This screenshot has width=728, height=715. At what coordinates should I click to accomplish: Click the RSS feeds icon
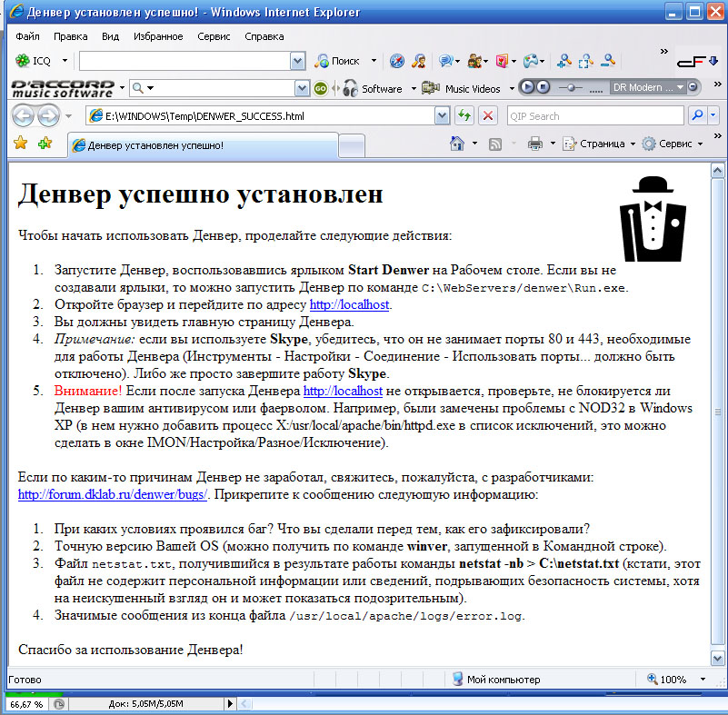pos(495,144)
